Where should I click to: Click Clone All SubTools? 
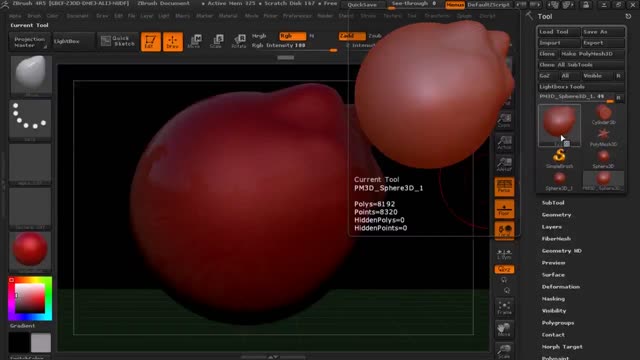tap(581, 65)
